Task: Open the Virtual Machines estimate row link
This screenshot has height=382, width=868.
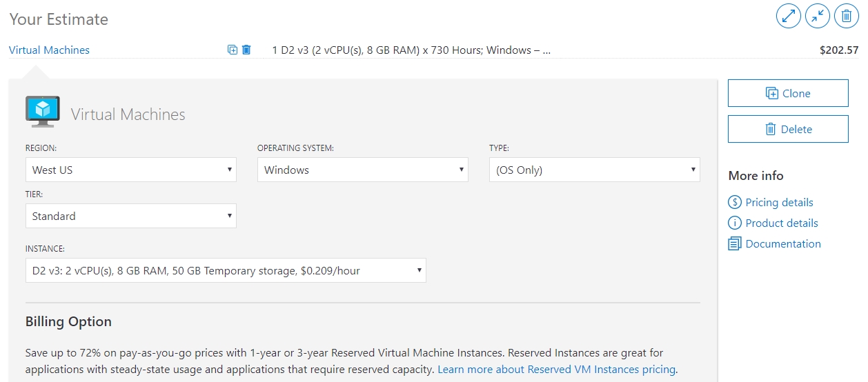Action: click(x=49, y=50)
